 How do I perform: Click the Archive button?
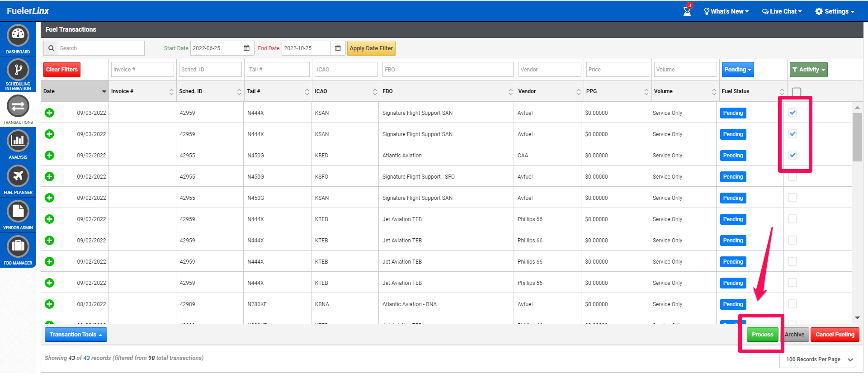pos(794,335)
